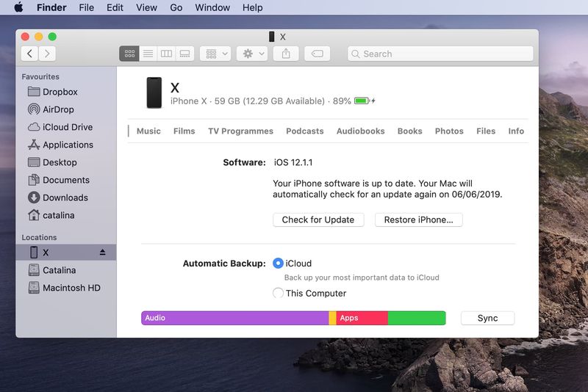Open Applications in sidebar
Screen dimensions: 588x392
click(66, 145)
